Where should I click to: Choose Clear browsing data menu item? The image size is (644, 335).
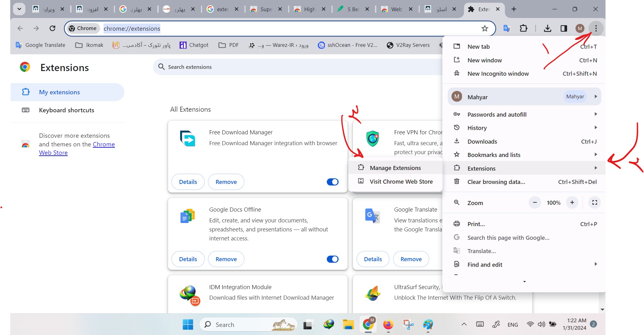pyautogui.click(x=524, y=182)
